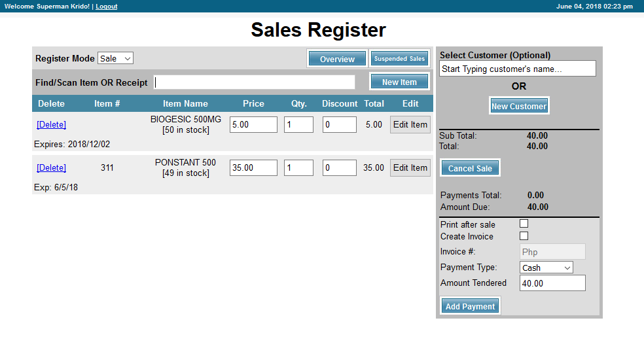This screenshot has height=348, width=644.
Task: Click the PONSTANT discount field
Action: [339, 167]
